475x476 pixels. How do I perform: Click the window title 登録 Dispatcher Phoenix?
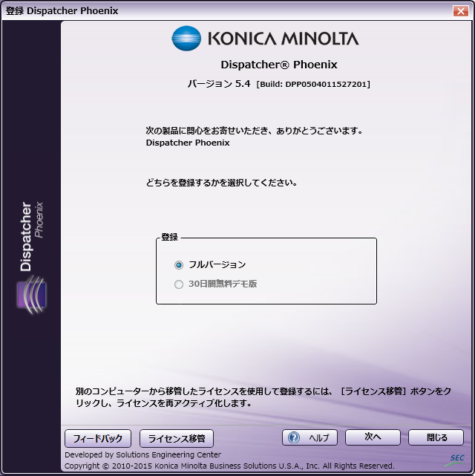click(62, 11)
